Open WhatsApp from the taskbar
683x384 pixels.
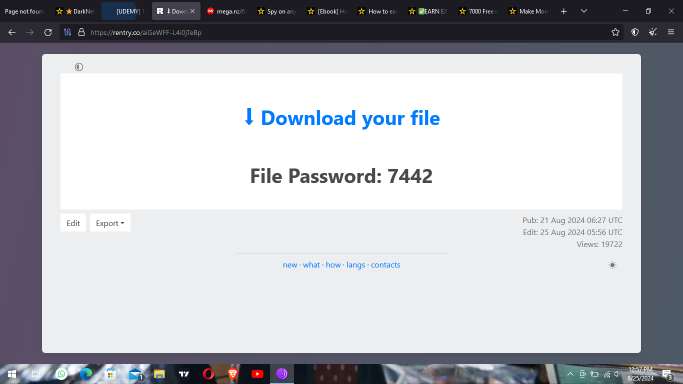61,374
